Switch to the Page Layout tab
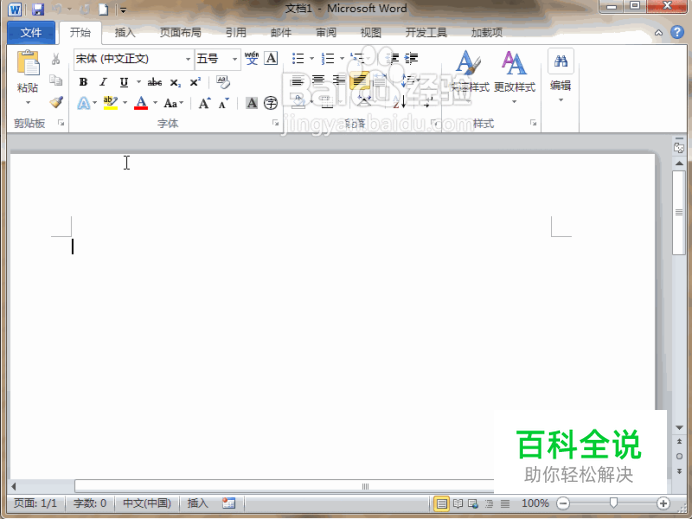692x519 pixels. [181, 33]
